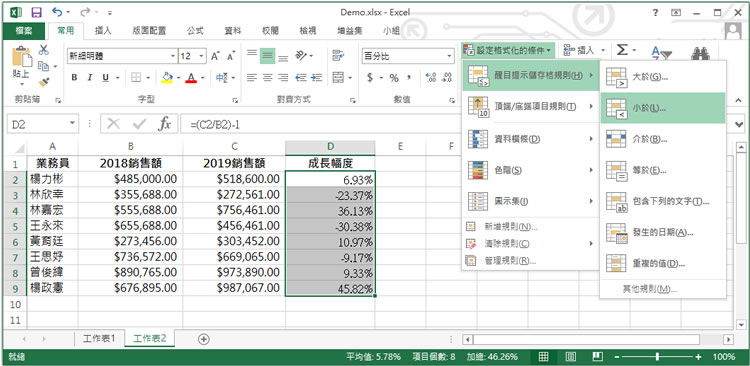Click the zoom slider handle in the status bar
Viewport: 750px width, 366px height.
658,356
